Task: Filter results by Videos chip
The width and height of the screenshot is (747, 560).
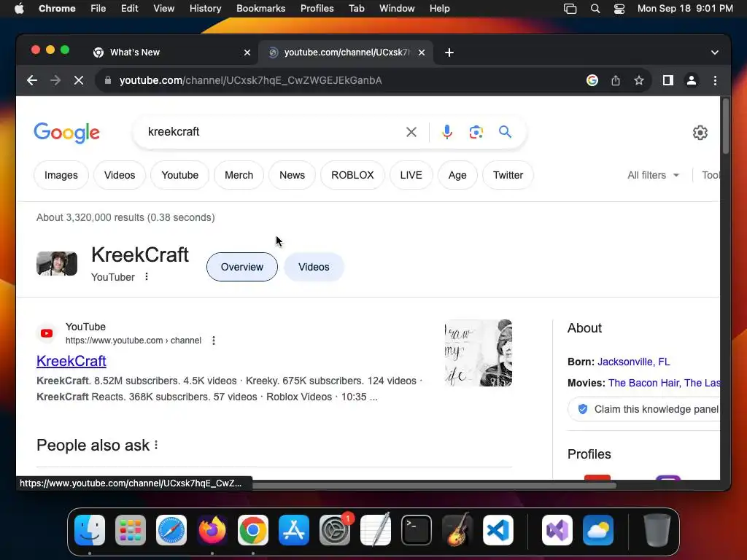Action: pos(120,175)
